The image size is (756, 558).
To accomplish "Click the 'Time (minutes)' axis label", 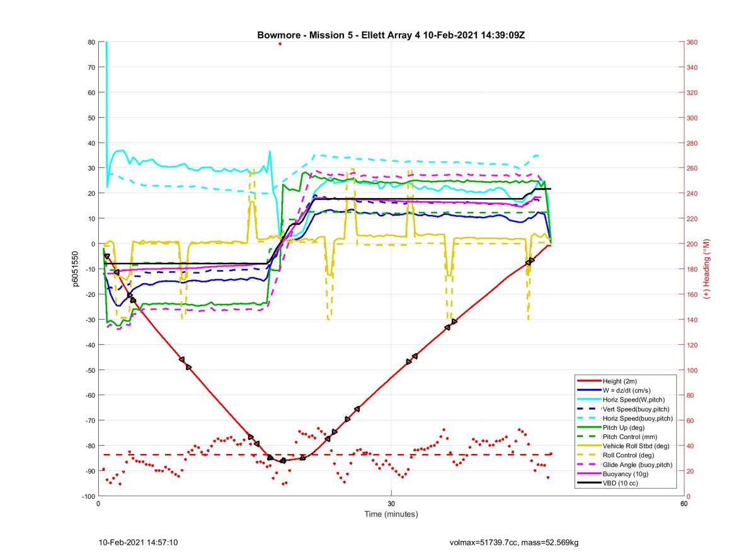I will [391, 514].
